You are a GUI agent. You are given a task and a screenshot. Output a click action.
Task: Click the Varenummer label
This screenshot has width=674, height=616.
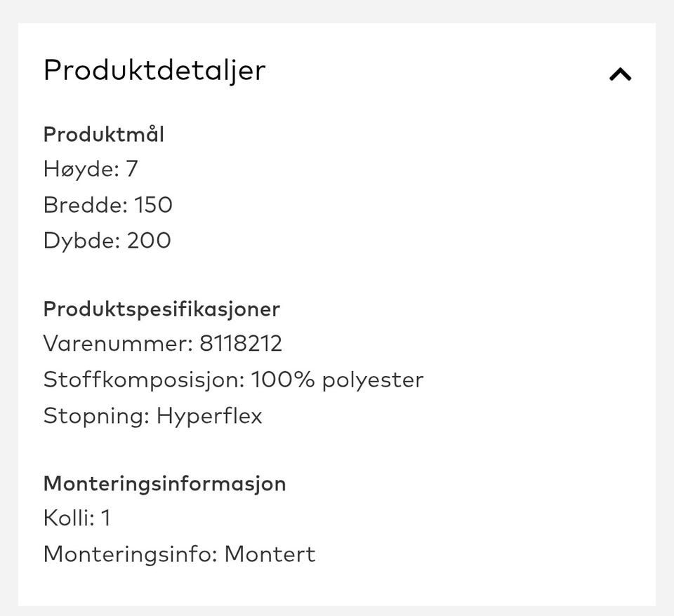click(116, 344)
